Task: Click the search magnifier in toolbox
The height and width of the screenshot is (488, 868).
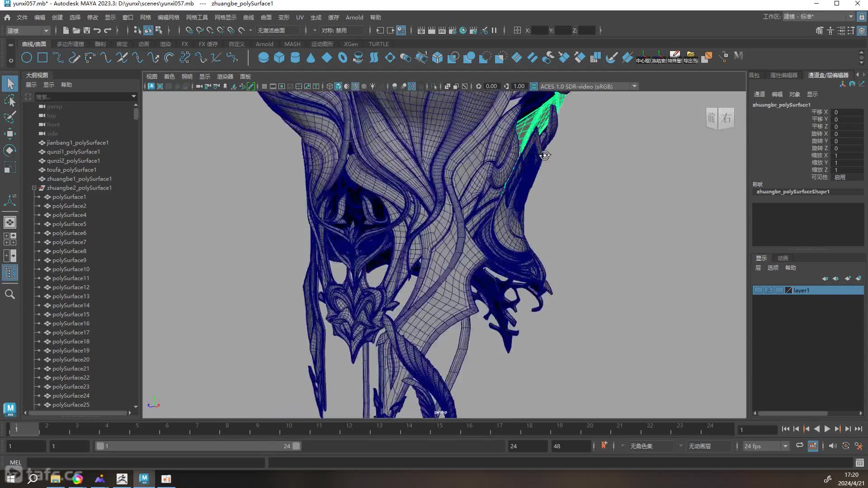Action: tap(10, 294)
